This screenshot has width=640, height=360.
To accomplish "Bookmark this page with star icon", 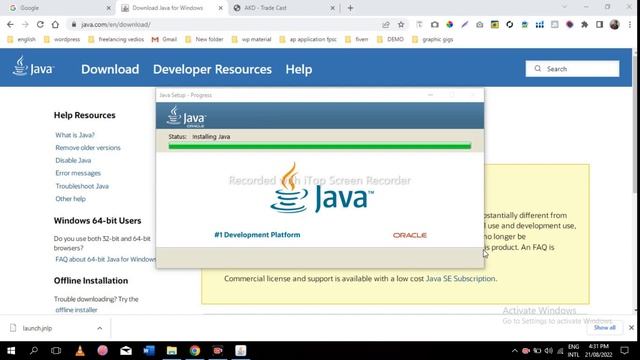I will 401,24.
